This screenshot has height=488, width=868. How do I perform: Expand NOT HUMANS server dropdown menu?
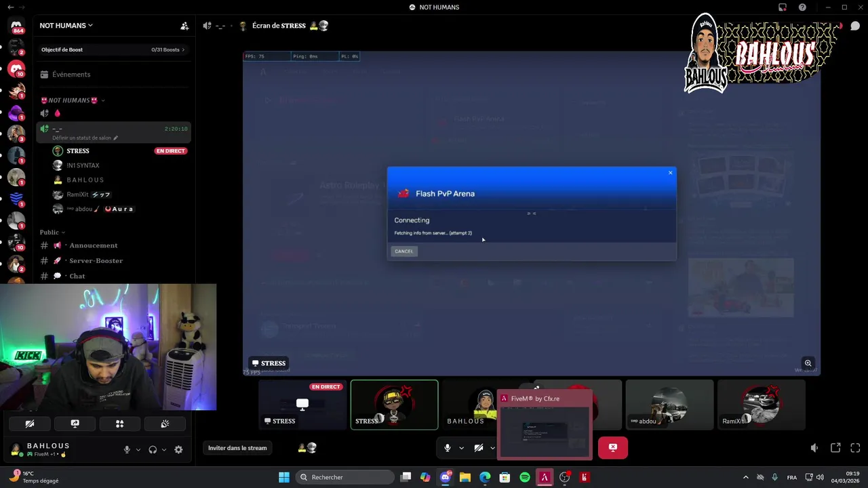click(x=66, y=26)
